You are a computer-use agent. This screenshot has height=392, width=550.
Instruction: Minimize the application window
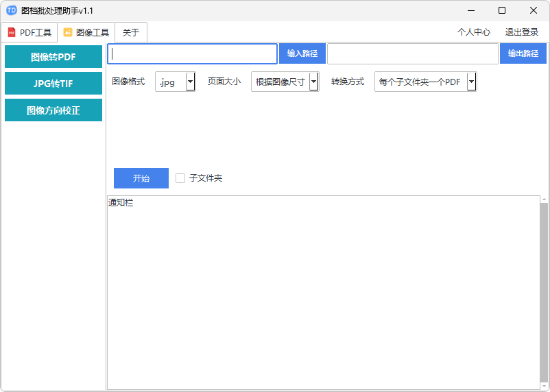[x=470, y=10]
